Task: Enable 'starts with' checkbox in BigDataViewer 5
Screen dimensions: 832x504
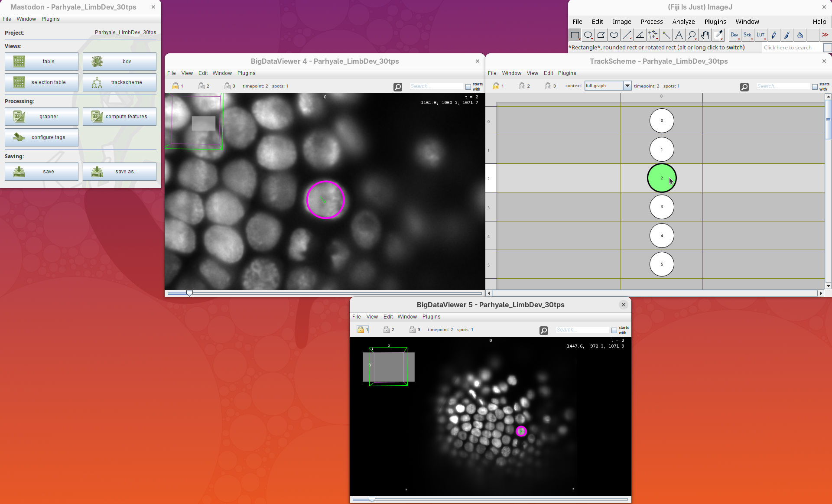Action: coord(614,330)
